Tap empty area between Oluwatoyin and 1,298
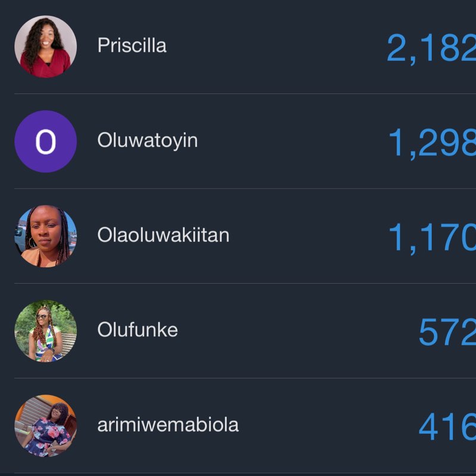476x476 pixels. (x=292, y=142)
